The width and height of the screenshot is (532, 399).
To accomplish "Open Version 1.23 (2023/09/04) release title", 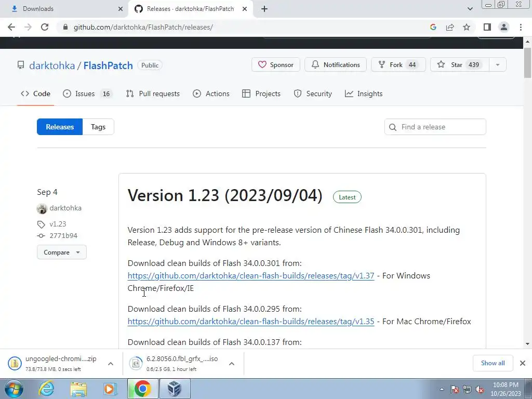I will tap(225, 195).
